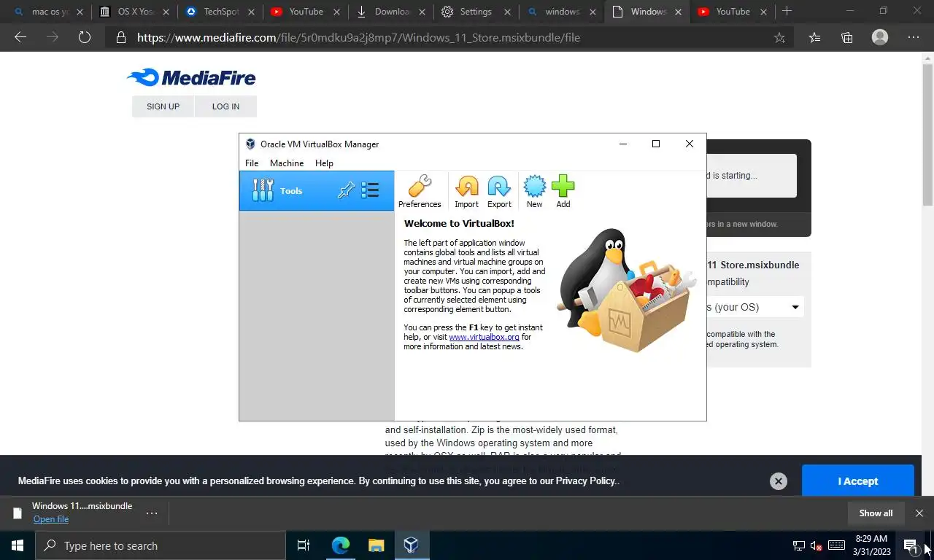The width and height of the screenshot is (934, 560).
Task: Open VirtualBox Preferences
Action: (x=420, y=192)
